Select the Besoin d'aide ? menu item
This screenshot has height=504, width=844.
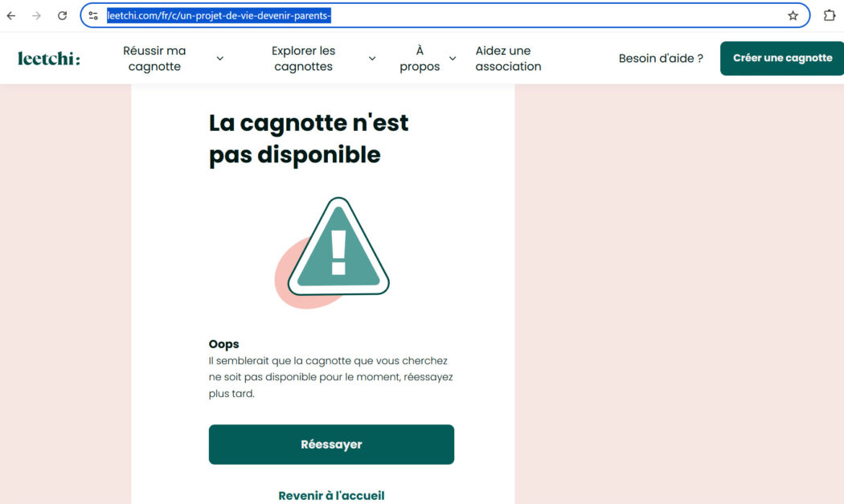[662, 57]
